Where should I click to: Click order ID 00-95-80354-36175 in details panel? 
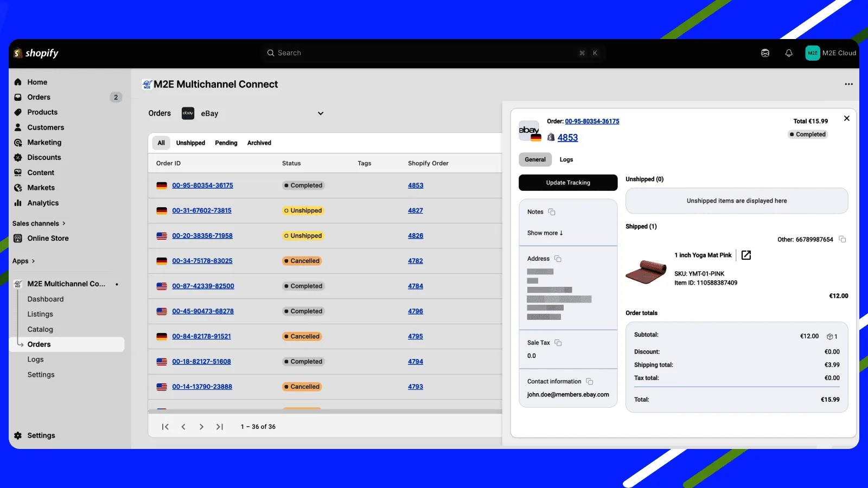(592, 121)
